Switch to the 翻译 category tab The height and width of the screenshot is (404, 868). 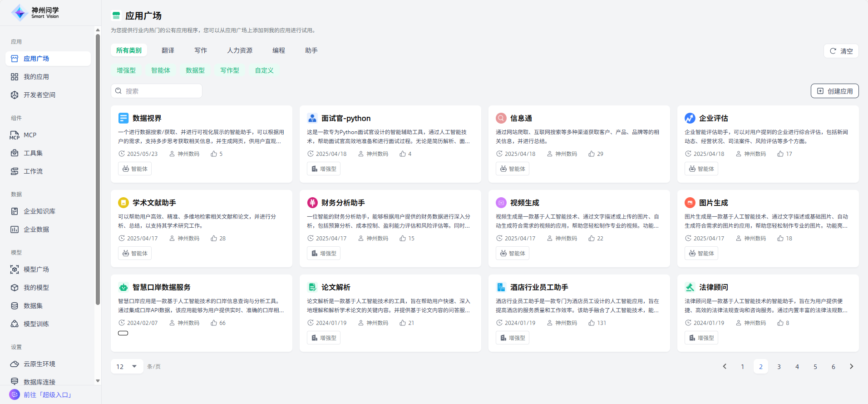click(x=168, y=50)
